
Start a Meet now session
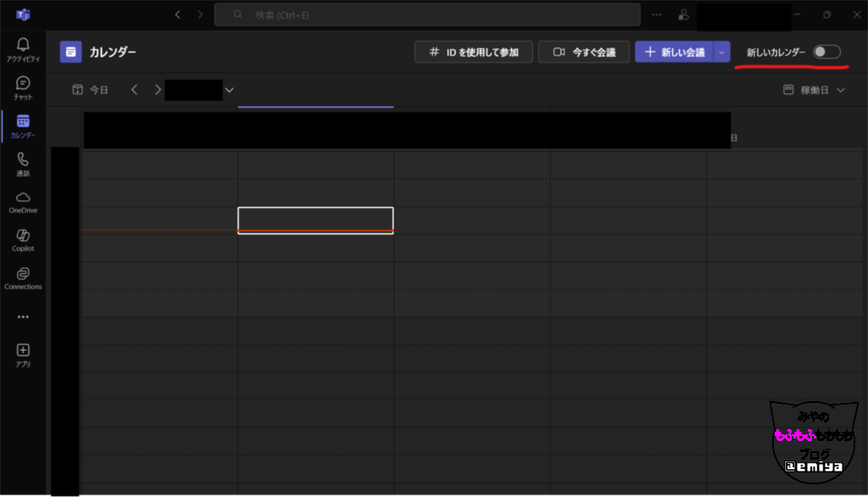583,53
